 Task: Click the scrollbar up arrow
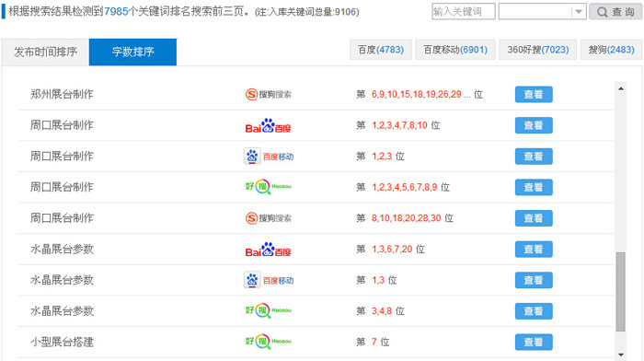pos(621,88)
